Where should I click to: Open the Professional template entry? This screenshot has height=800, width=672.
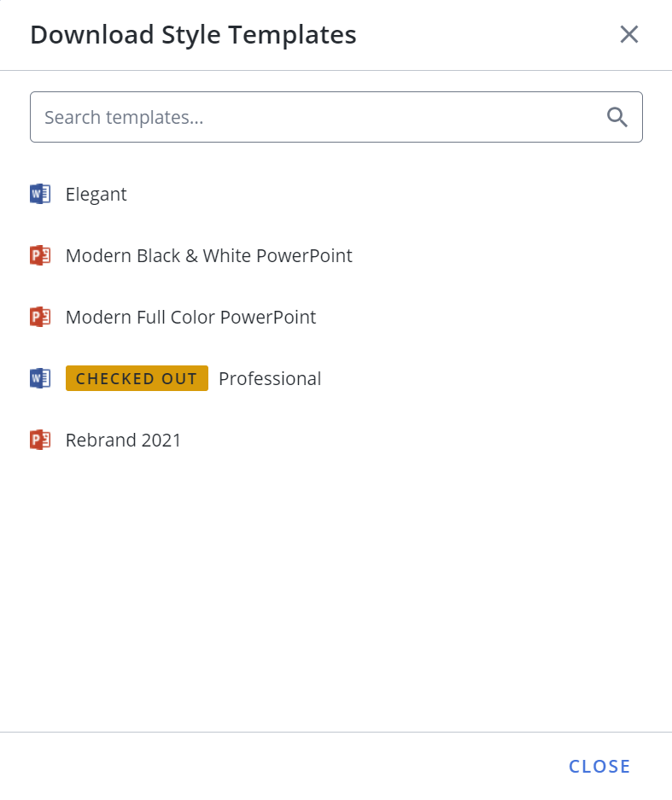[x=270, y=378]
